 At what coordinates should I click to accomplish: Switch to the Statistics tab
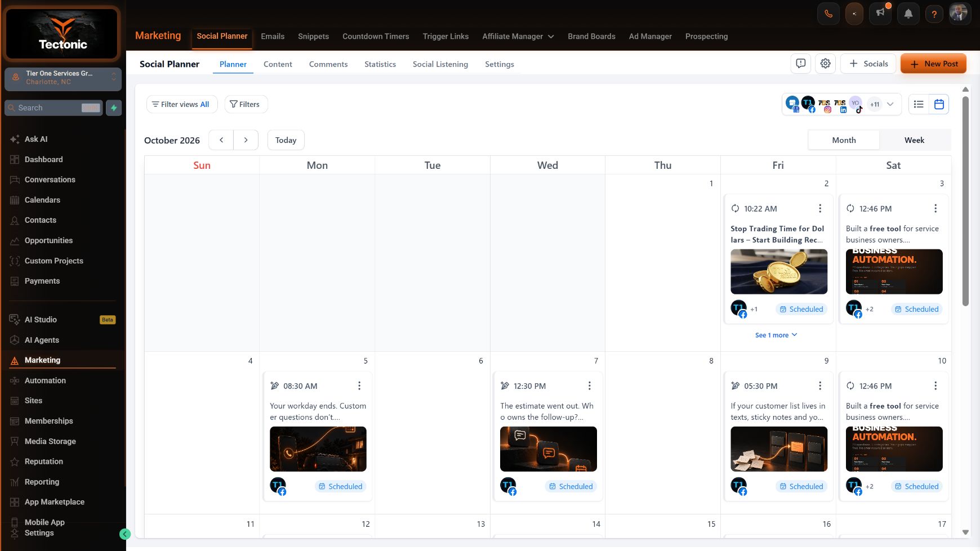380,64
